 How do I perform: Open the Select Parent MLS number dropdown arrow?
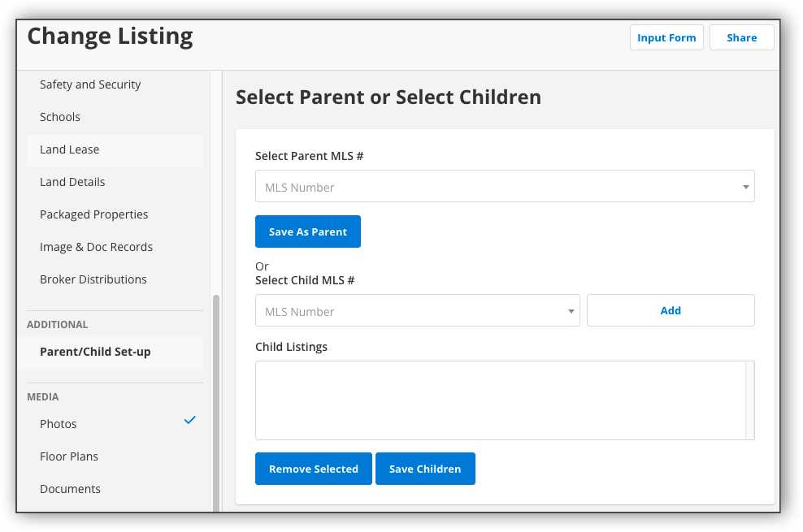745,187
